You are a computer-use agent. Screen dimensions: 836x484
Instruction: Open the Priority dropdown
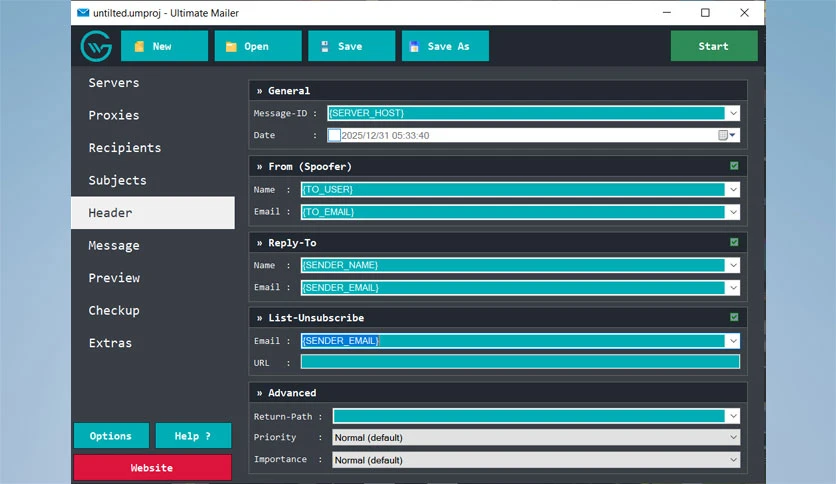point(536,438)
